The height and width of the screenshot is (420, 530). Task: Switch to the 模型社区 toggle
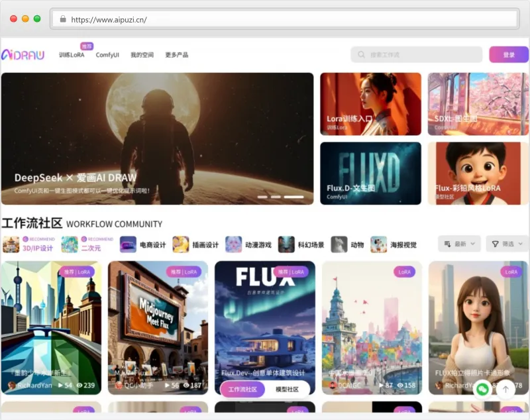(x=287, y=390)
